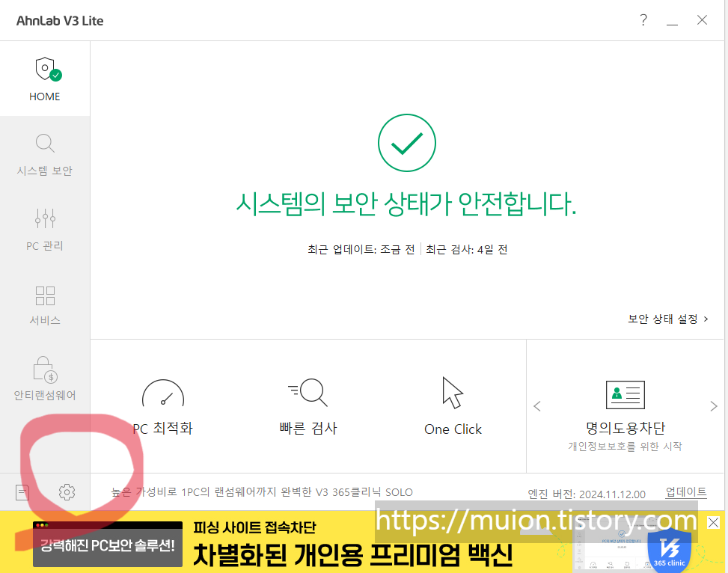Click the 강력해진 PC보안 솔루션 banner button
This screenshot has width=728, height=573.
coord(108,545)
